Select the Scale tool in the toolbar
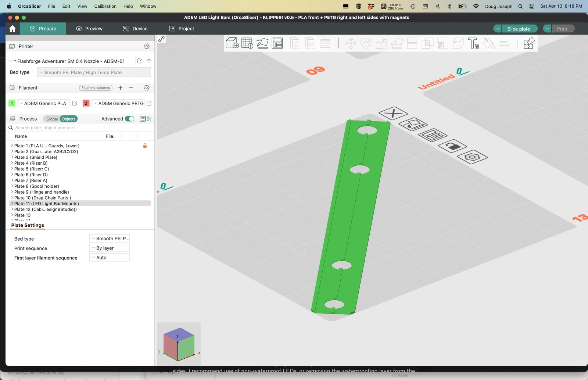588x380 pixels. [381, 43]
